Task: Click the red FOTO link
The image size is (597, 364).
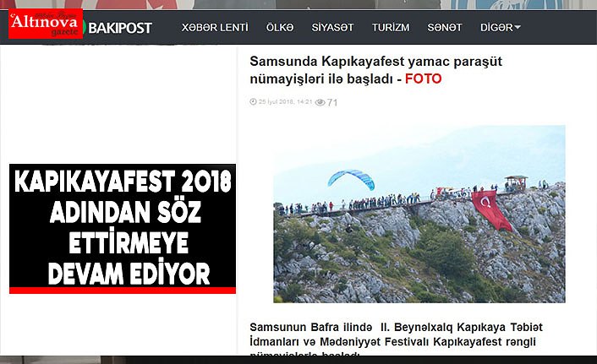Action: point(423,79)
